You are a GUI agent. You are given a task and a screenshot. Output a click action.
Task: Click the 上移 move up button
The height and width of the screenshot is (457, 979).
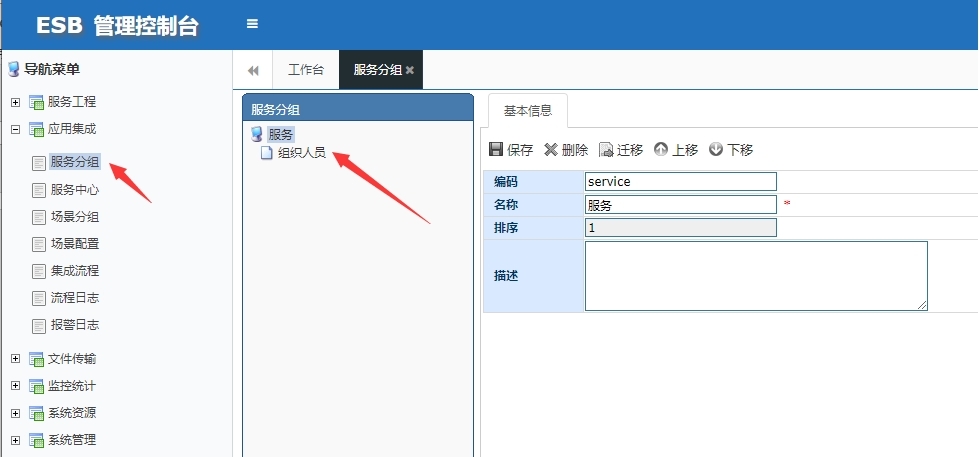click(676, 150)
